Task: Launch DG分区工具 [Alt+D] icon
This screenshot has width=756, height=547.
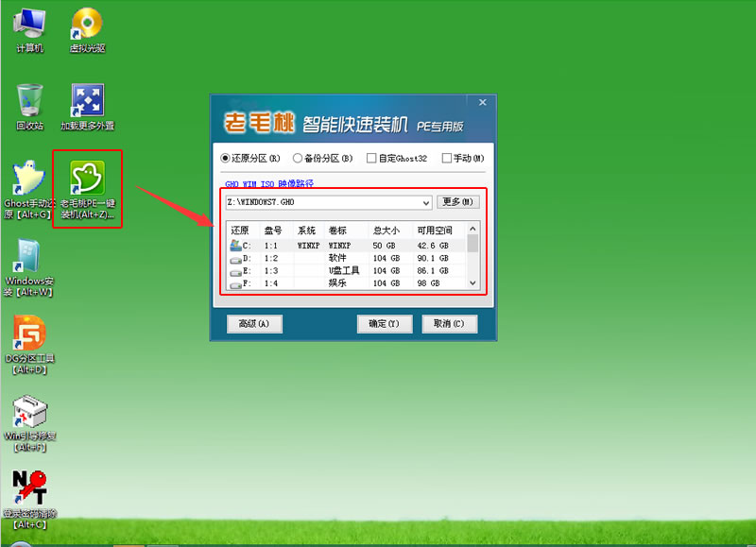Action: [x=29, y=345]
